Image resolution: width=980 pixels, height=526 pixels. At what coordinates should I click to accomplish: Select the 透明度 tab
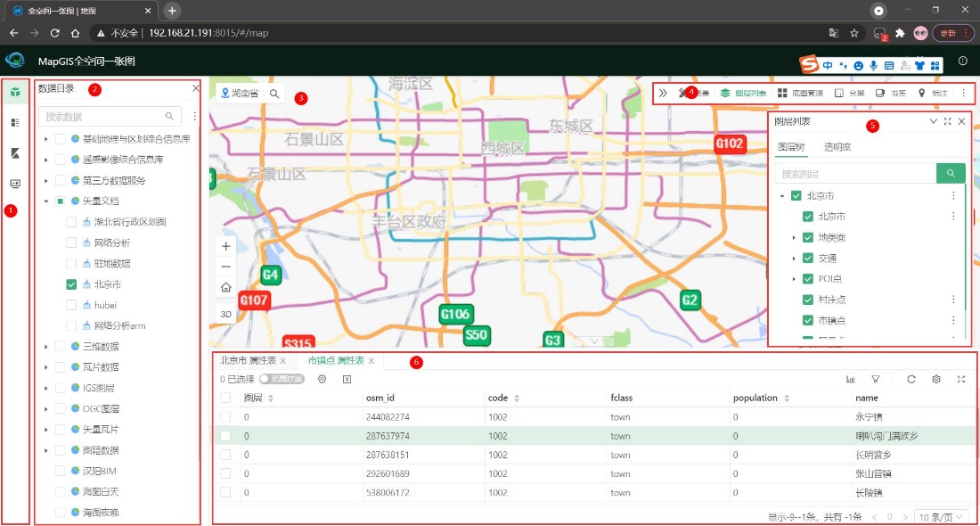click(837, 147)
